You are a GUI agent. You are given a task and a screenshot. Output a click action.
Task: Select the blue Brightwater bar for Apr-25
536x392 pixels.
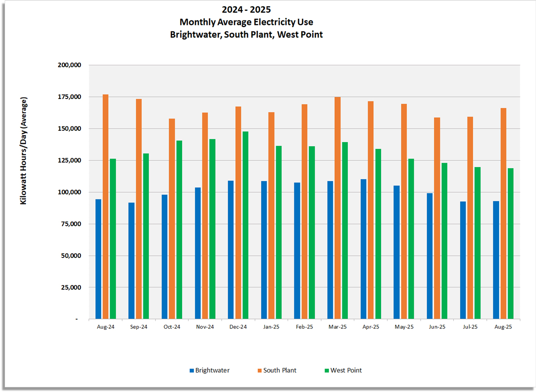pyautogui.click(x=363, y=249)
